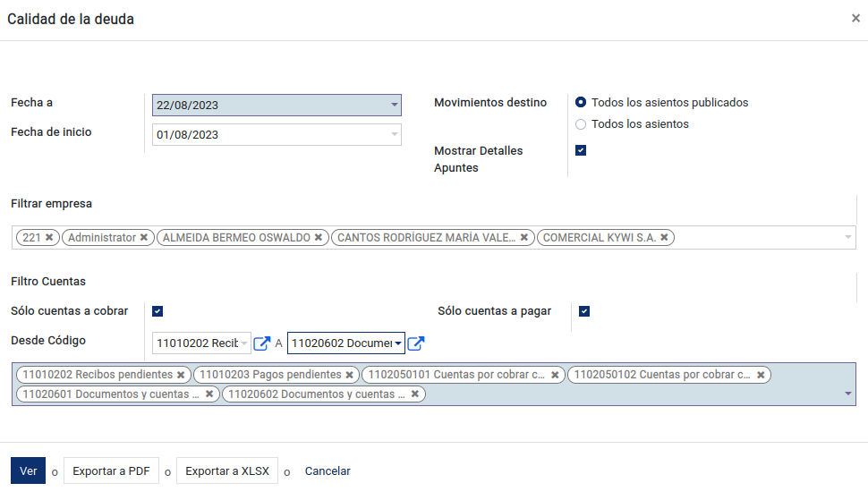Select Todos los asientos radio option
The height and width of the screenshot is (500, 868).
[581, 124]
